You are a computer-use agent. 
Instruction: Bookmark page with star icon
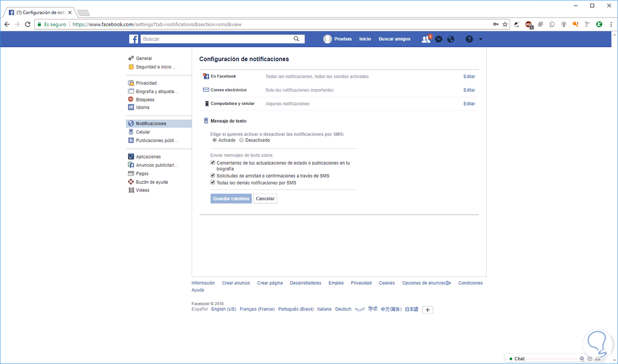505,24
